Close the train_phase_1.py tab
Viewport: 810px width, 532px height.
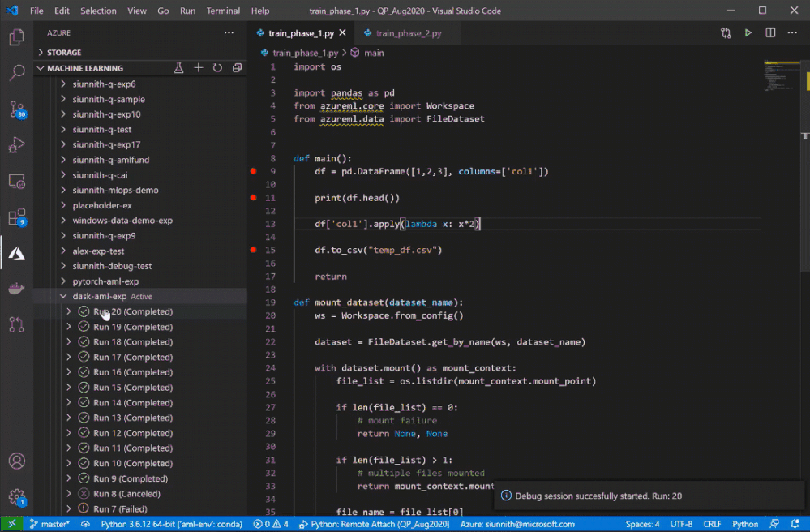click(342, 33)
